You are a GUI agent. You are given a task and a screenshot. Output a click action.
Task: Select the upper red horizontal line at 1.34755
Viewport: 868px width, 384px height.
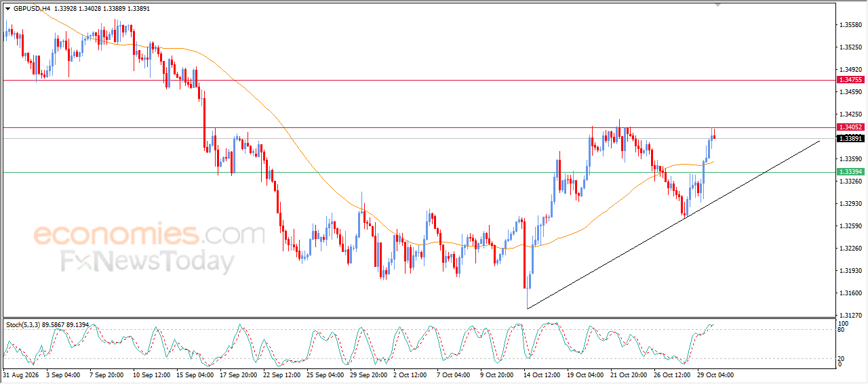coord(418,80)
